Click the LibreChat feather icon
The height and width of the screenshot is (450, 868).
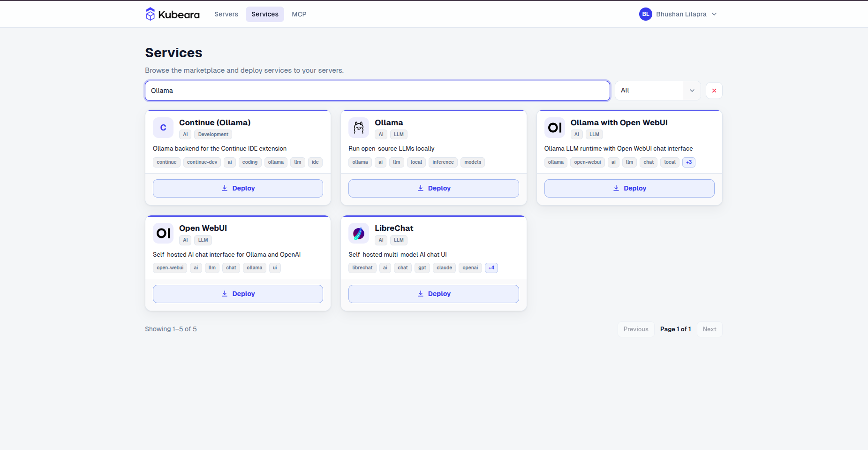(359, 233)
